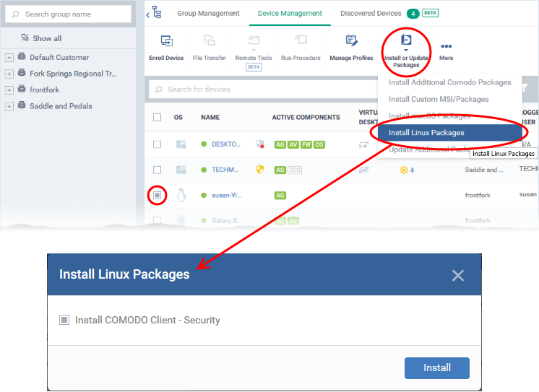The width and height of the screenshot is (539, 392).
Task: Expand the Fork Springs Regional tree node
Action: (x=9, y=74)
